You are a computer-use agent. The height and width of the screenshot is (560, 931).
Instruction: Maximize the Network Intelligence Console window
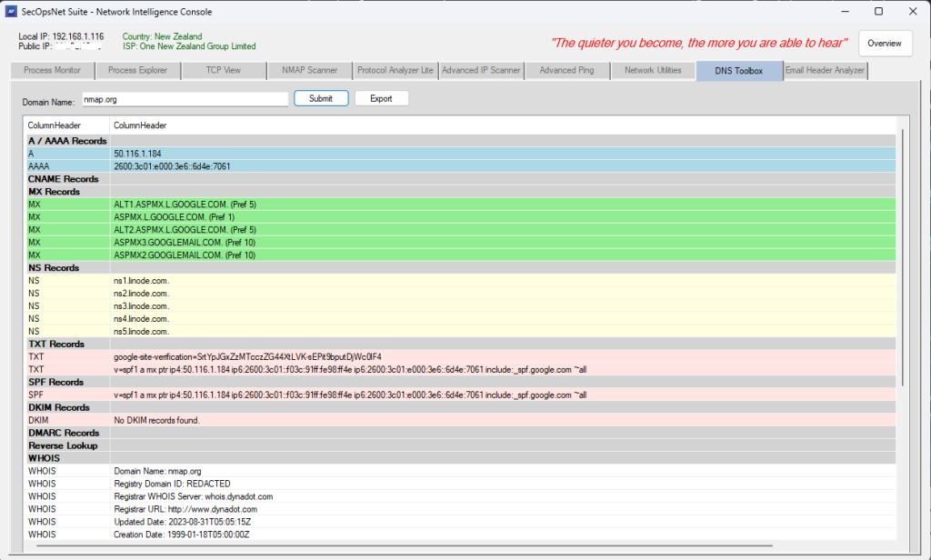878,12
